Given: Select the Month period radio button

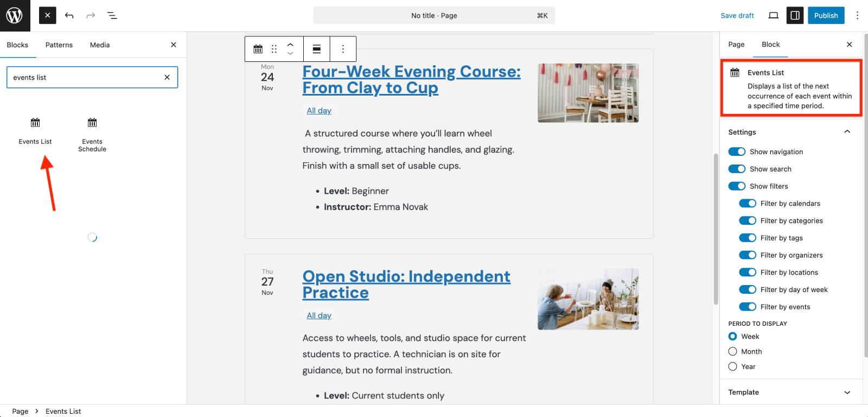Looking at the screenshot, I should [x=733, y=351].
